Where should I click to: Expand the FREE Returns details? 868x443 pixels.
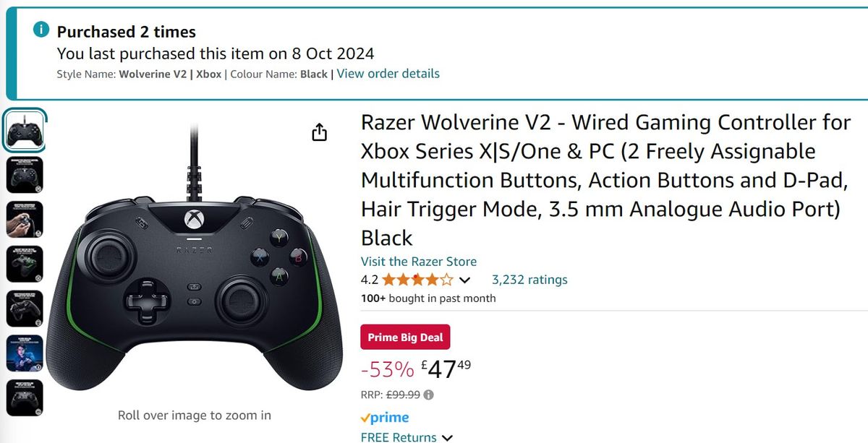(448, 437)
